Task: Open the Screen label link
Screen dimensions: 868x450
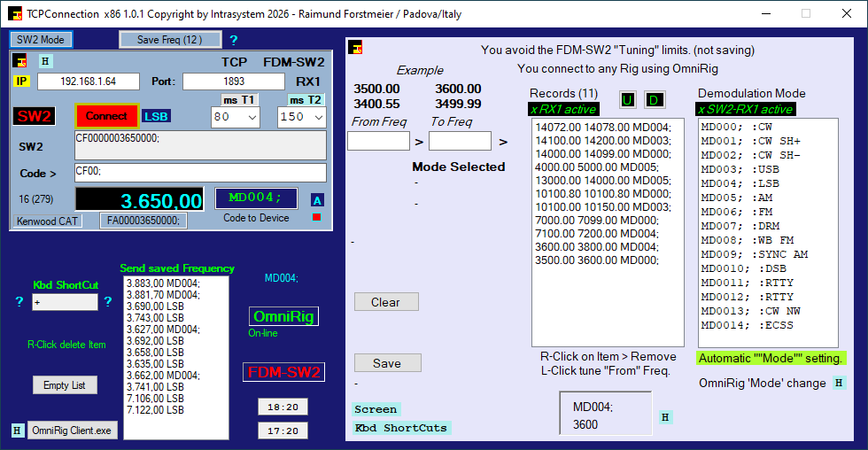Action: (x=376, y=409)
